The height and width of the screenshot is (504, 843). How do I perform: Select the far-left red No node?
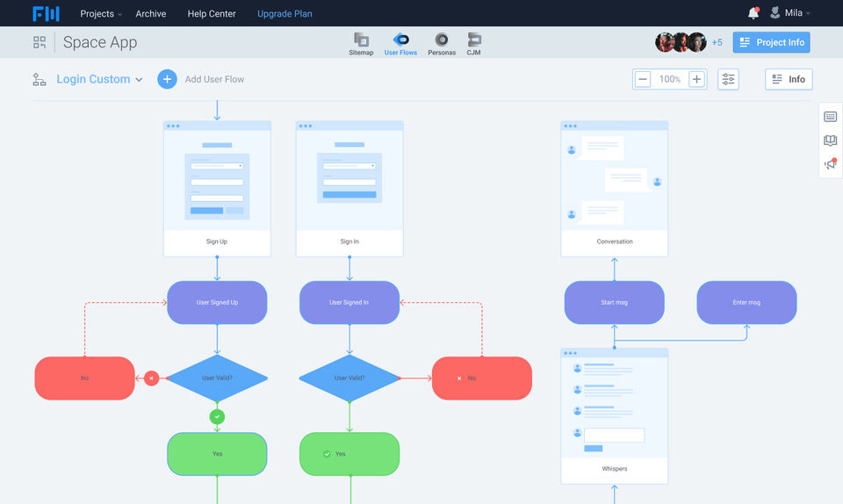tap(84, 378)
